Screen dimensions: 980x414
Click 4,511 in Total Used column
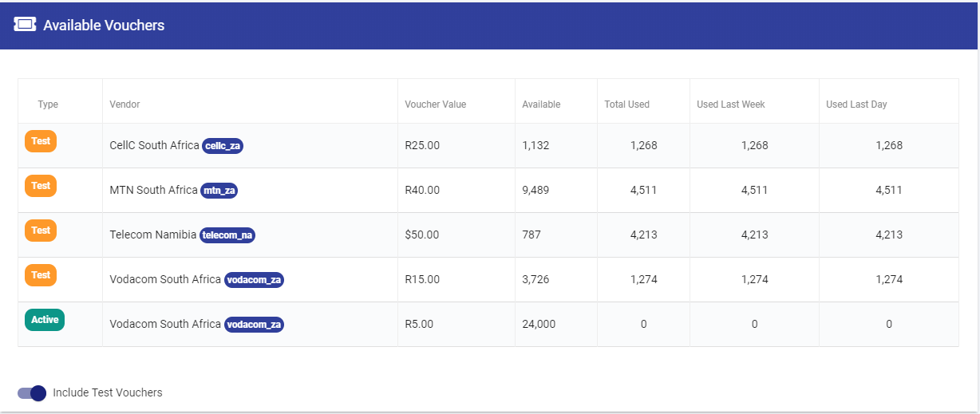pyautogui.click(x=643, y=190)
